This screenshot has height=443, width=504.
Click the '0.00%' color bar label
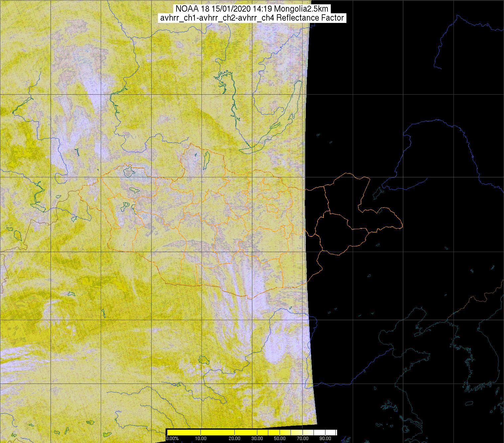click(x=172, y=438)
